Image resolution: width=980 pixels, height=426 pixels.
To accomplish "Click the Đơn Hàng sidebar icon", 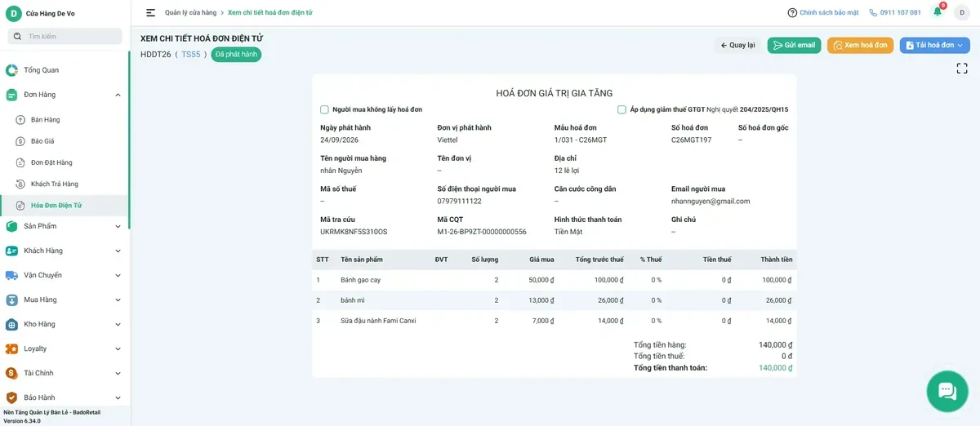I will pyautogui.click(x=11, y=95).
